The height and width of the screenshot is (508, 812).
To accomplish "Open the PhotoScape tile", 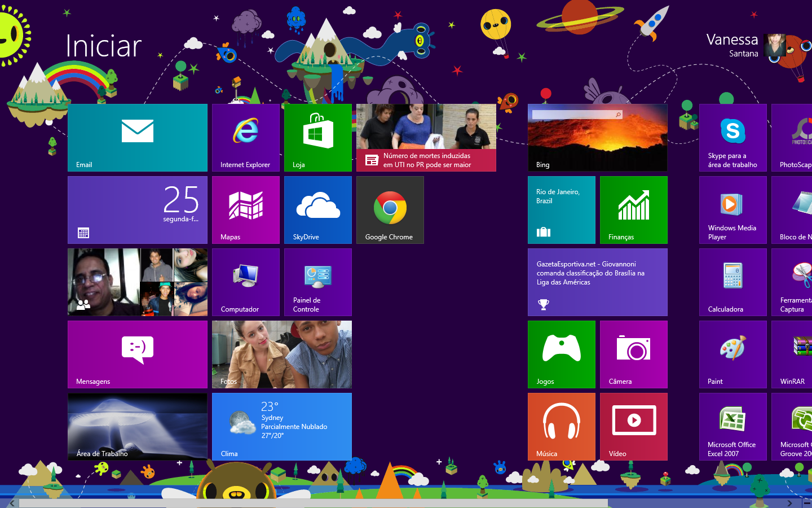I will point(792,138).
